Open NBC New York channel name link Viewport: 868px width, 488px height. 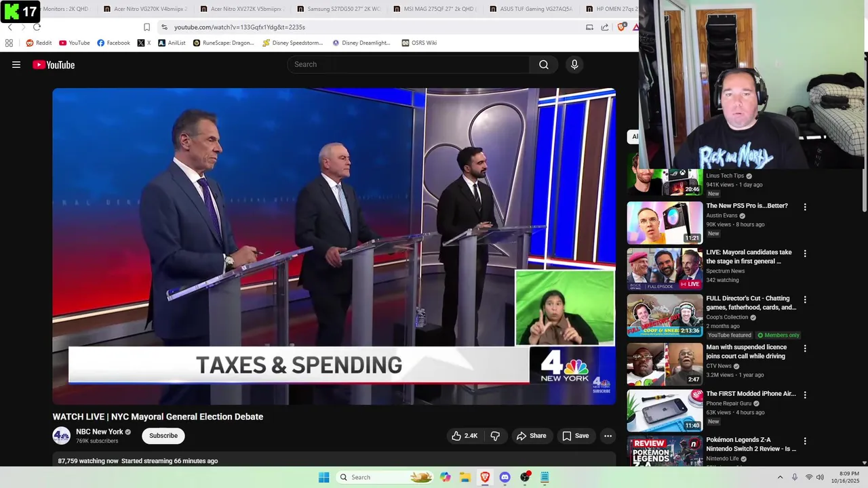point(100,432)
